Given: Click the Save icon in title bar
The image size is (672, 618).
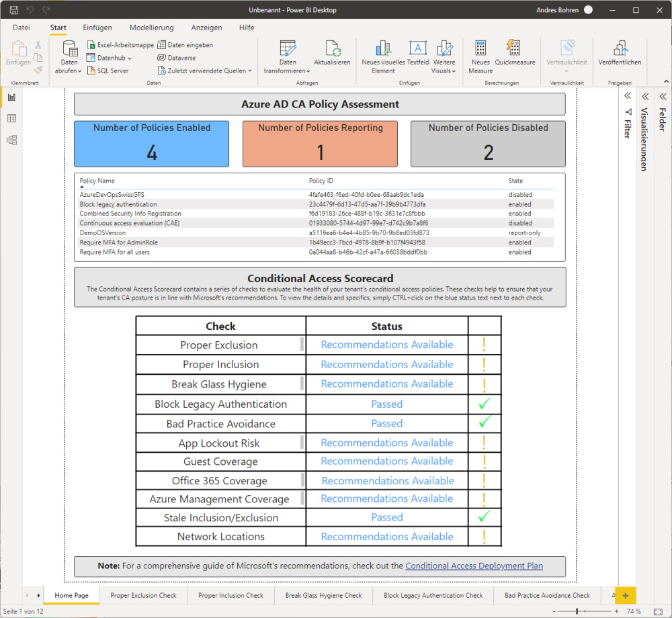Looking at the screenshot, I should pos(13,10).
